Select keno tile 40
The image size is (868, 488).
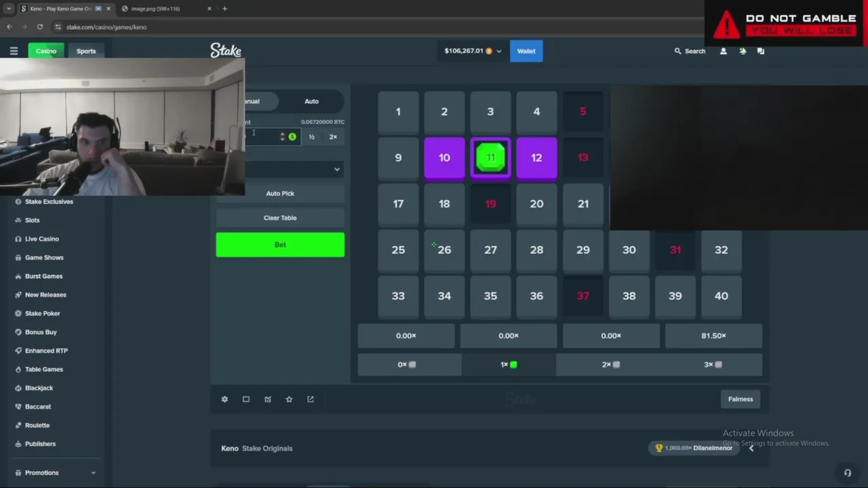(721, 296)
